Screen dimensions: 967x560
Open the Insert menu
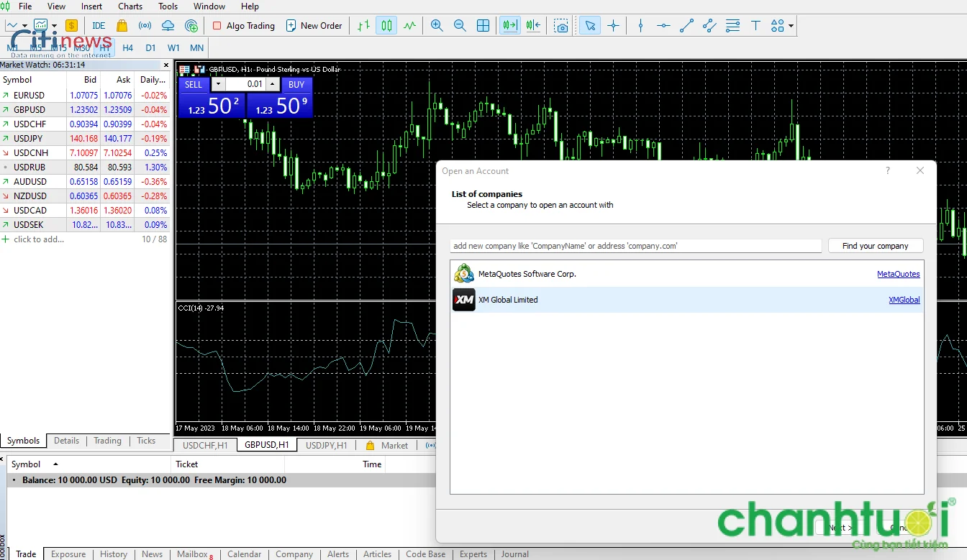click(x=91, y=6)
